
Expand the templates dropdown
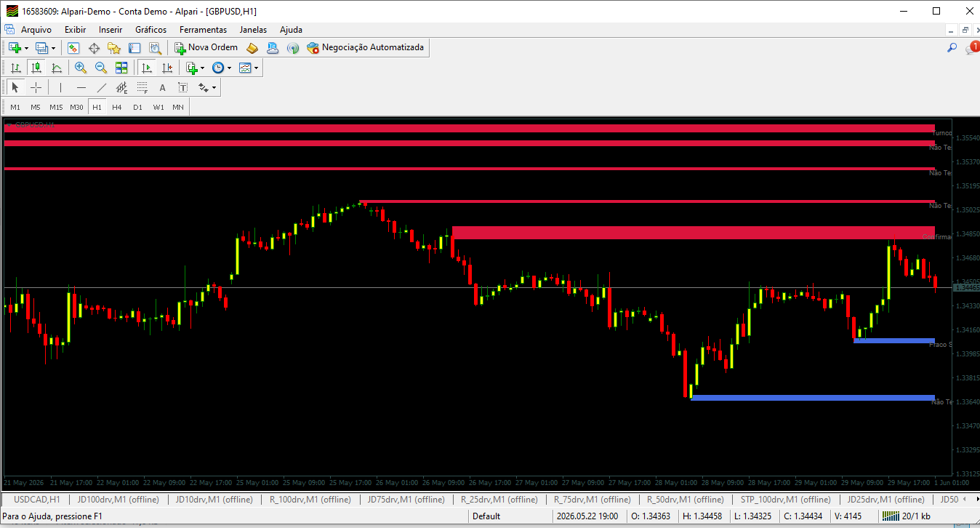(x=256, y=68)
